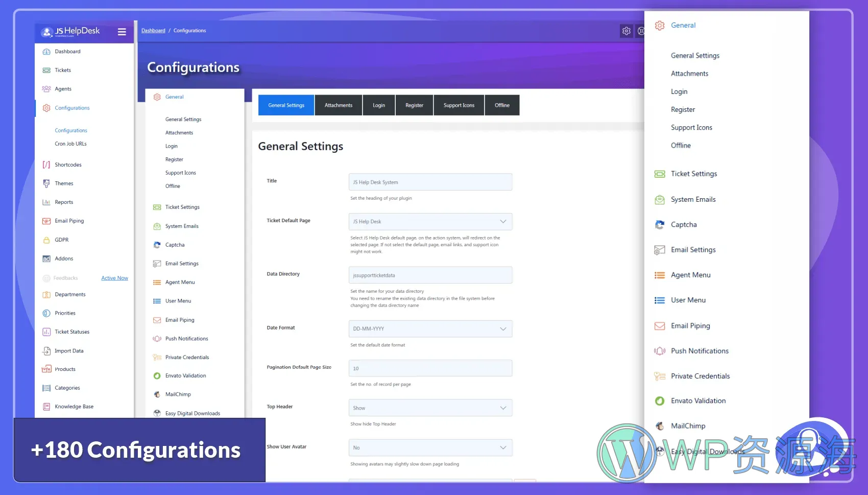Switch to the Support Icons tab
This screenshot has width=868, height=495.
(459, 105)
